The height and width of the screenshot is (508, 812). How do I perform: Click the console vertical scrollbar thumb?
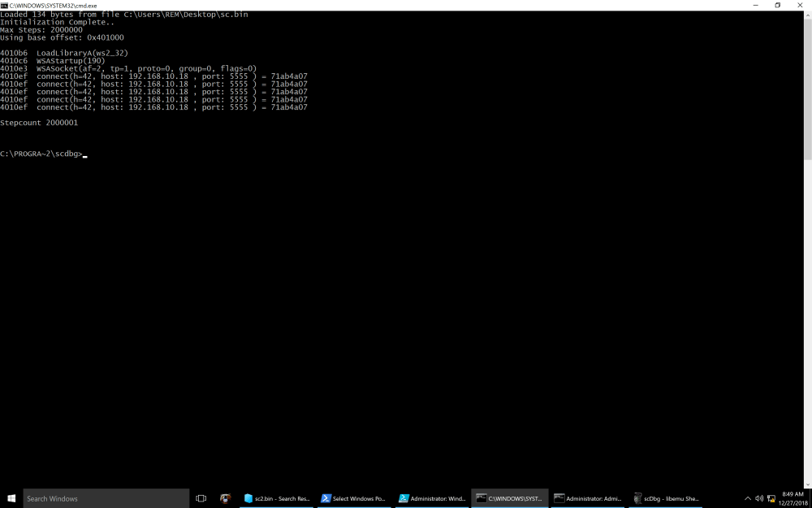pyautogui.click(x=807, y=89)
